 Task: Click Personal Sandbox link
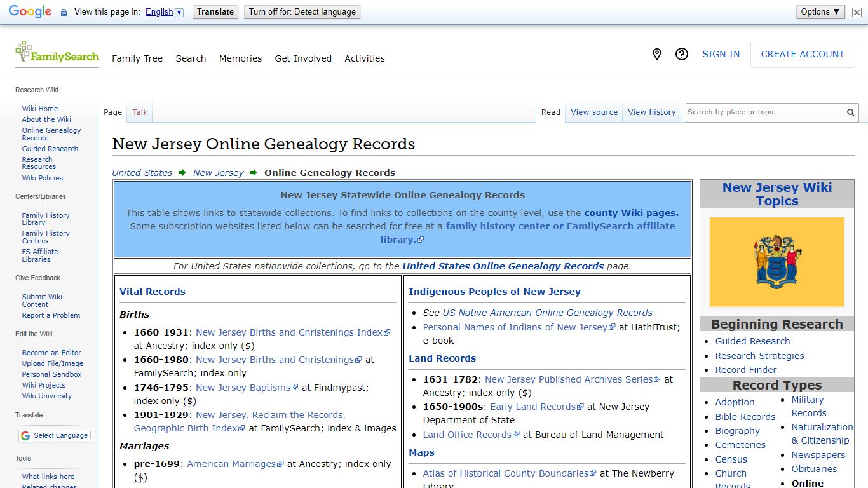click(51, 374)
